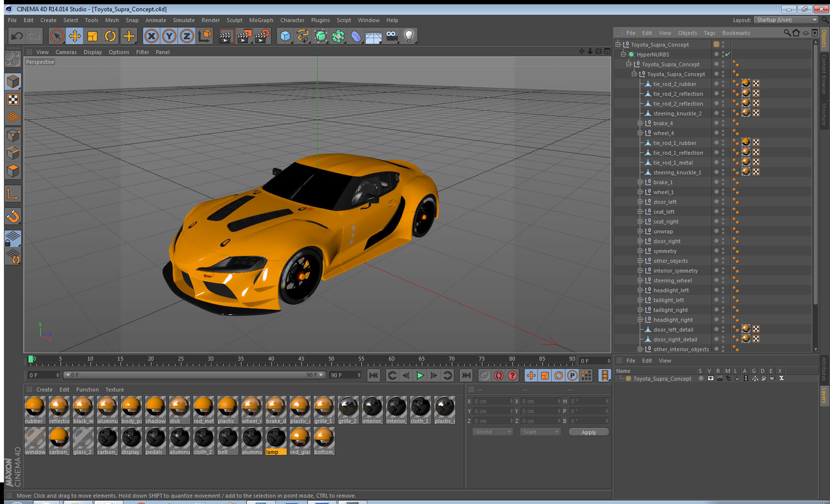Select the lamp material swatch

click(x=276, y=441)
